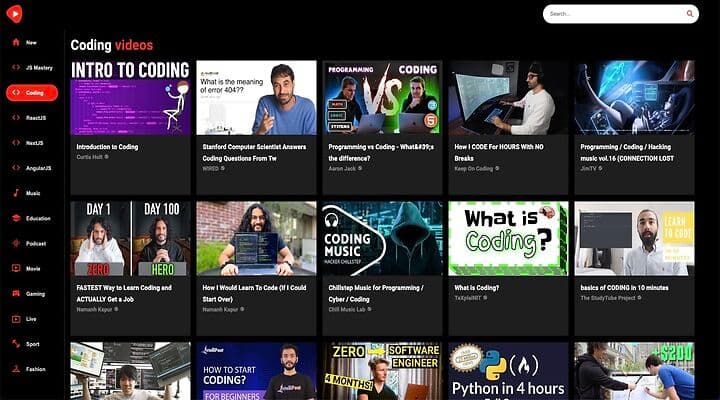Select the New category

(x=32, y=42)
